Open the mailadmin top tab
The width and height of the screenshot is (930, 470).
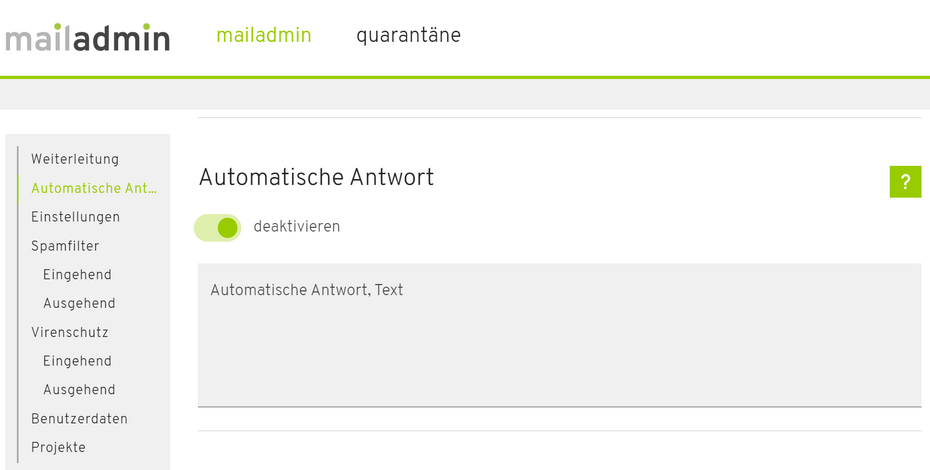263,36
